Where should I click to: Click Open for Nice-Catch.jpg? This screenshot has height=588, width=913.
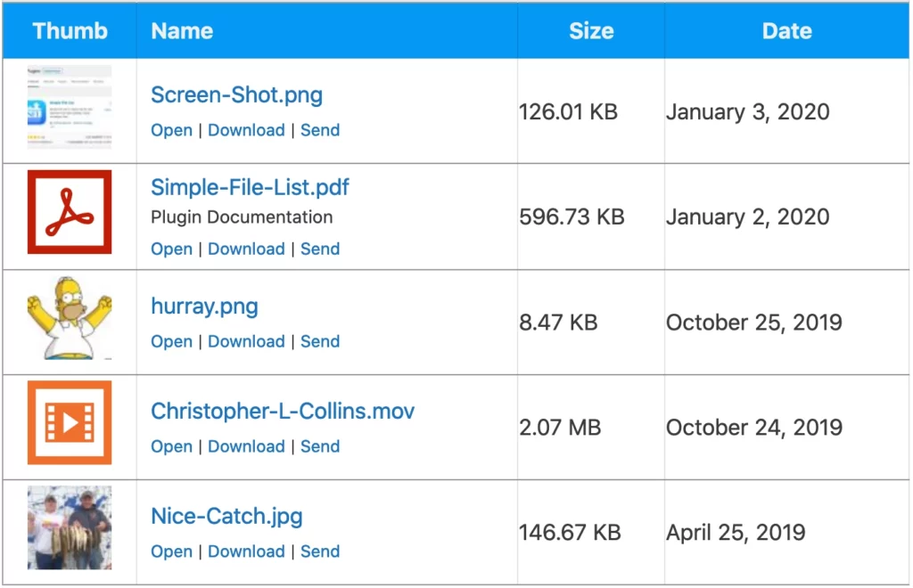[x=171, y=551]
